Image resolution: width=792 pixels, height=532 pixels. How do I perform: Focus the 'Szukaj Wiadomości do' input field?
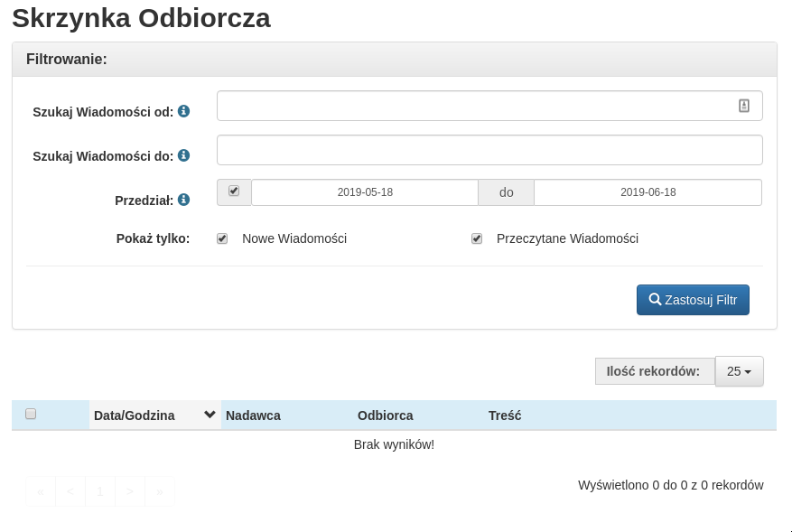point(489,150)
